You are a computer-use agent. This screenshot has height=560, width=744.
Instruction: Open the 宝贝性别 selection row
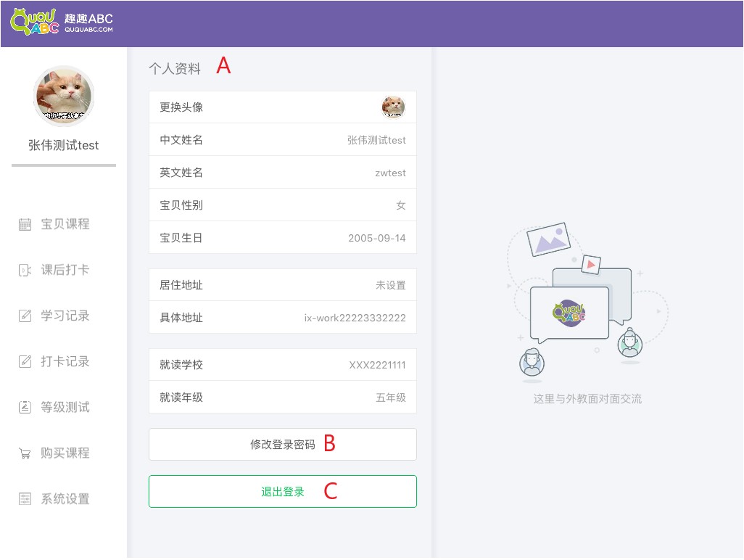click(282, 205)
